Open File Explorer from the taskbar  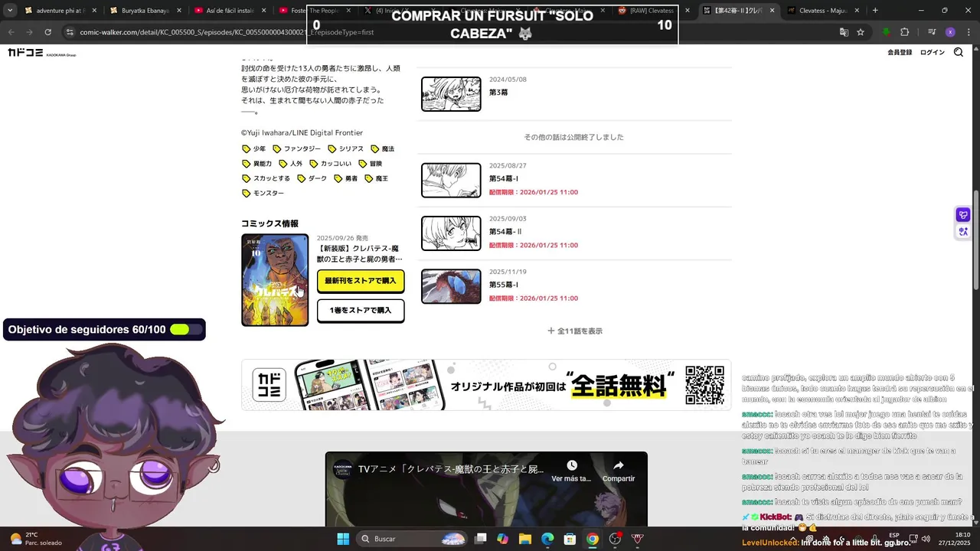click(x=525, y=539)
